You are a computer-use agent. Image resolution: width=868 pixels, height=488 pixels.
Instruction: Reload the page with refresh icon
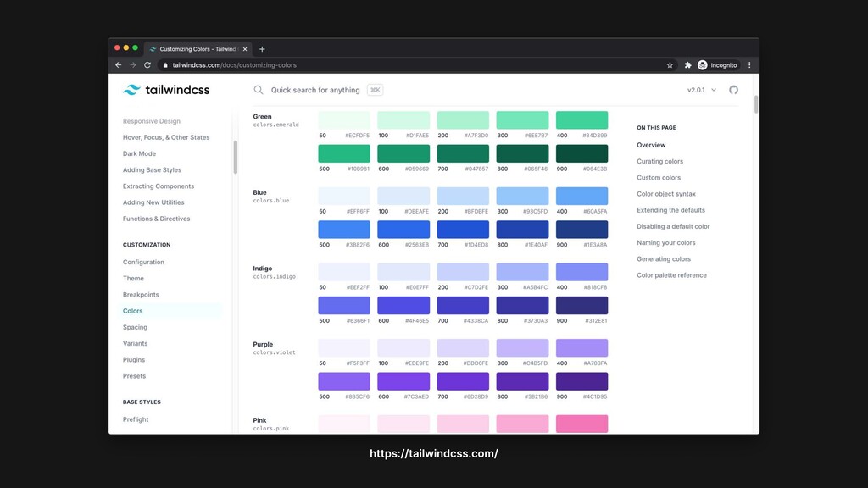[x=147, y=65]
